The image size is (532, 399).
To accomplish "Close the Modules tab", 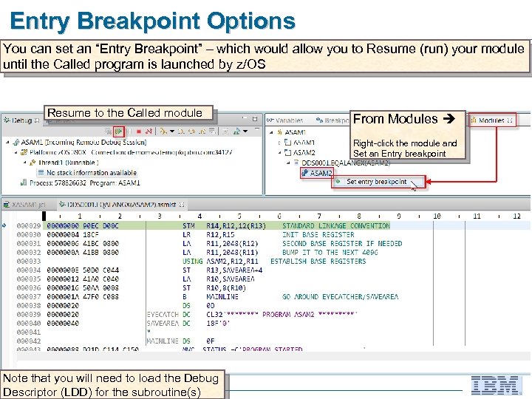I will tap(510, 120).
